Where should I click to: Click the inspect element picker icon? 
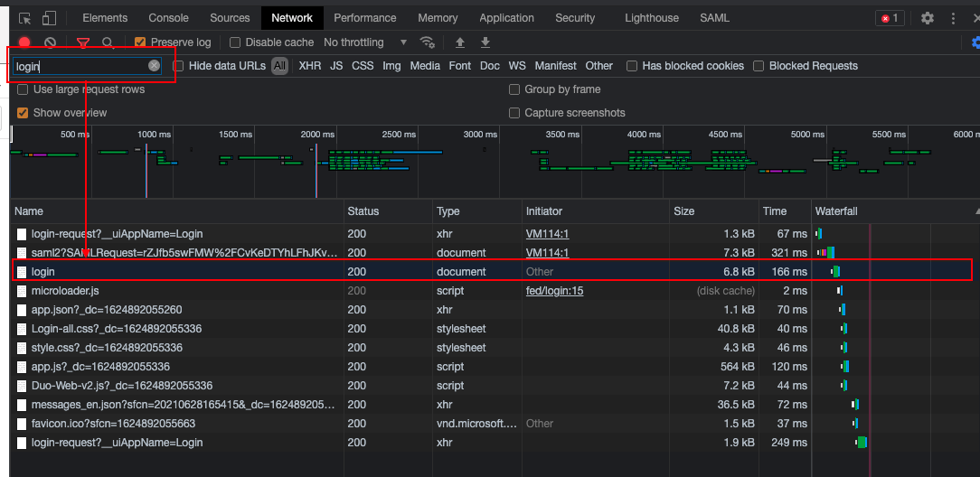24,18
